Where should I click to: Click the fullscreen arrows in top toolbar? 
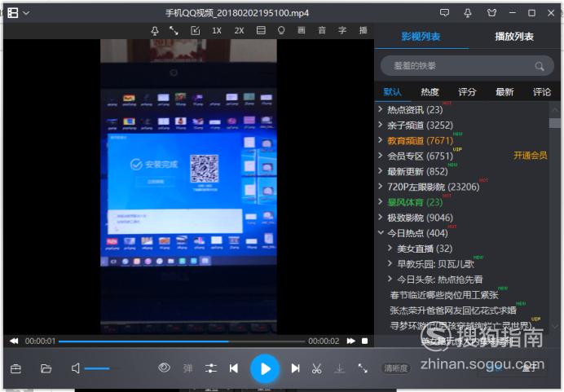[x=174, y=31]
